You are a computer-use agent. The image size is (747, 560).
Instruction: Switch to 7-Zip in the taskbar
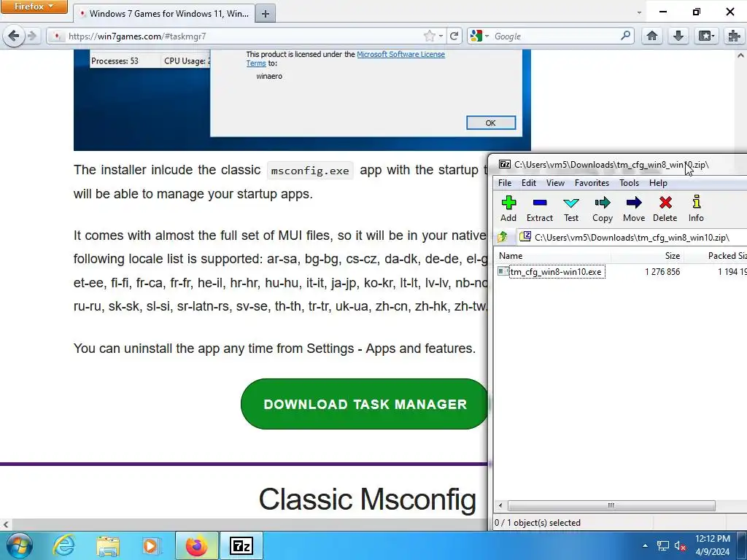click(x=241, y=545)
